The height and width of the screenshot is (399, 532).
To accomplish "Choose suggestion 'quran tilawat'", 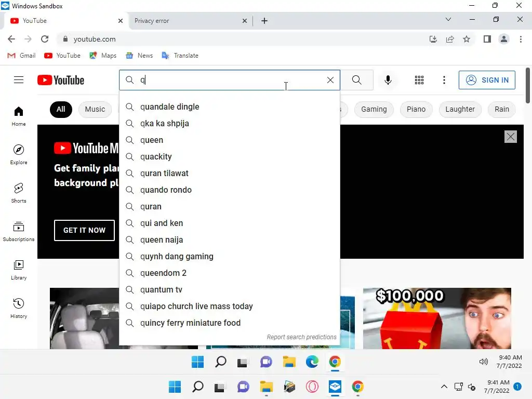I will point(230,174).
